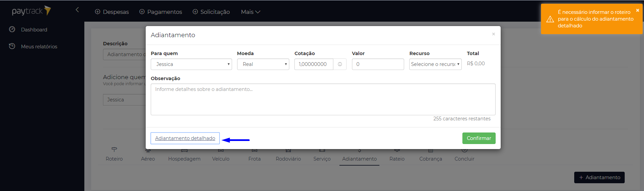Click the Cotação input field
This screenshot has width=644, height=191.
point(313,64)
